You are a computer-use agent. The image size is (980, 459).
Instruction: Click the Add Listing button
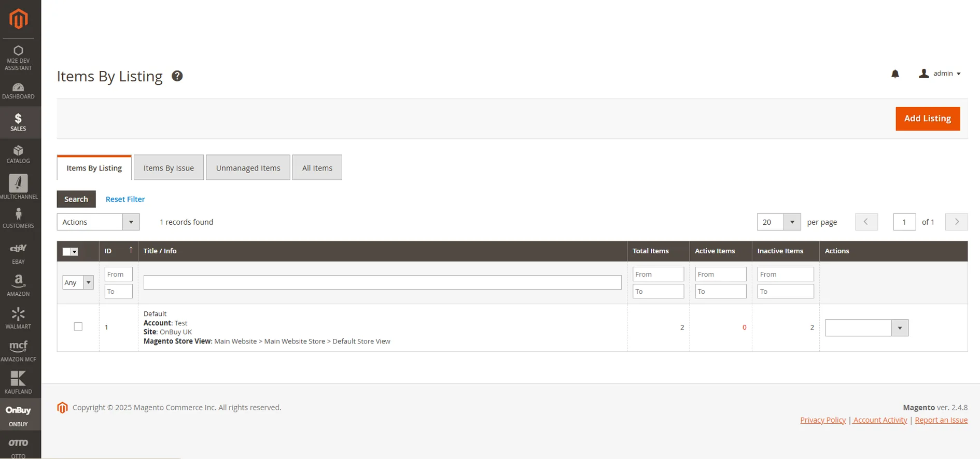927,119
